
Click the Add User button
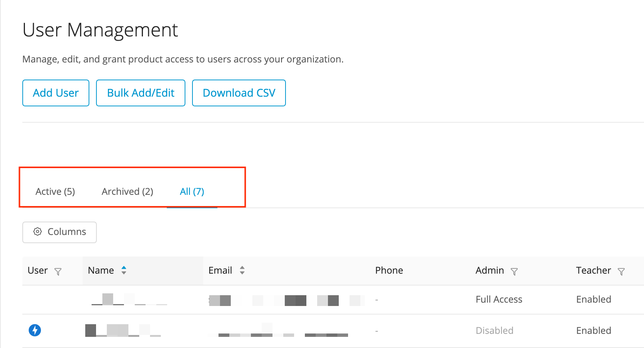click(x=56, y=93)
